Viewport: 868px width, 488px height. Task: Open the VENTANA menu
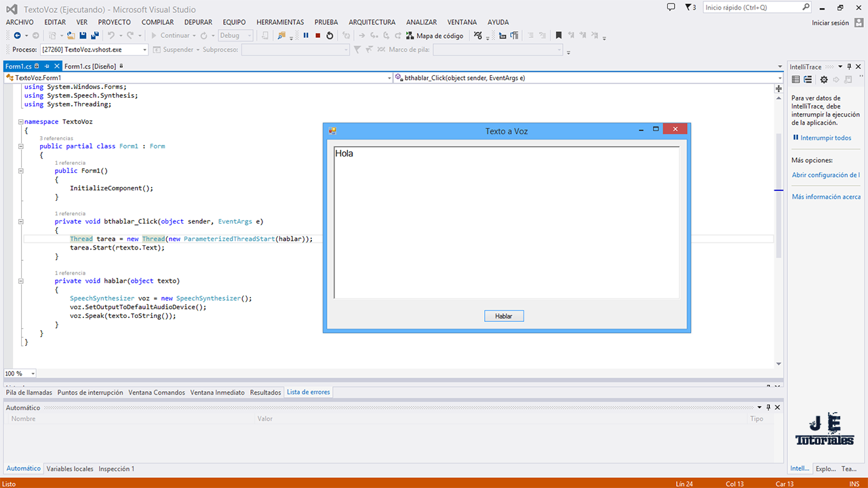[462, 22]
